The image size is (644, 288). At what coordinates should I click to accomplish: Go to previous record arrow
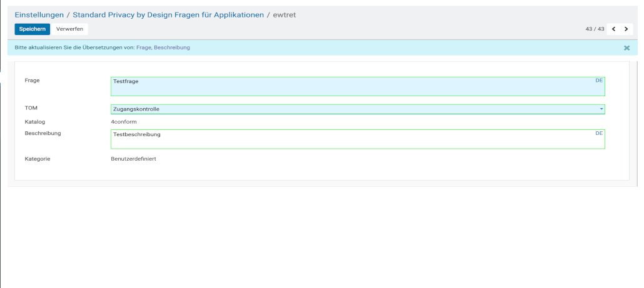[x=613, y=29]
